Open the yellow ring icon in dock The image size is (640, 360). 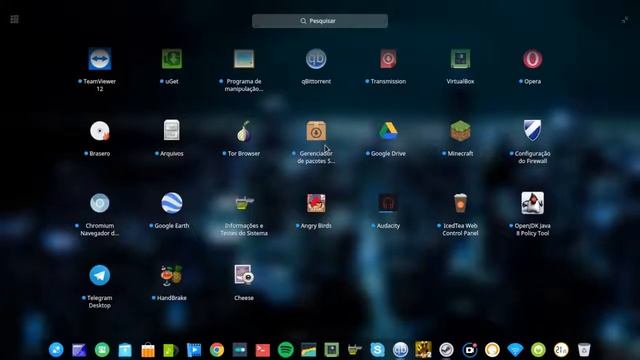[x=492, y=350]
